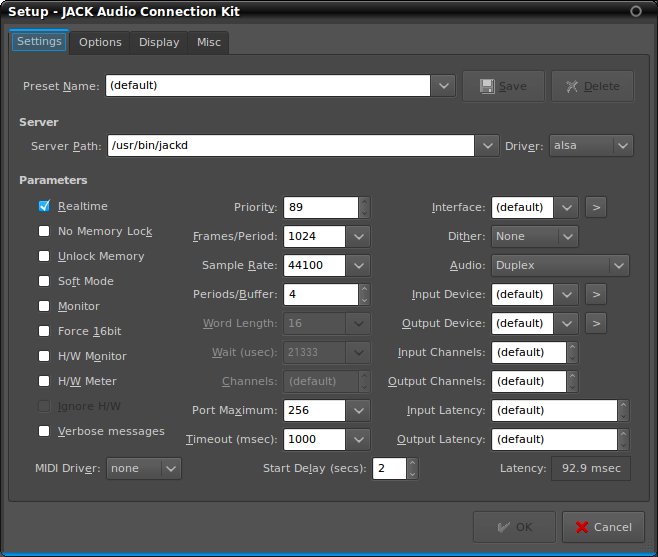
Task: Click the Output Channels field
Action: 529,381
